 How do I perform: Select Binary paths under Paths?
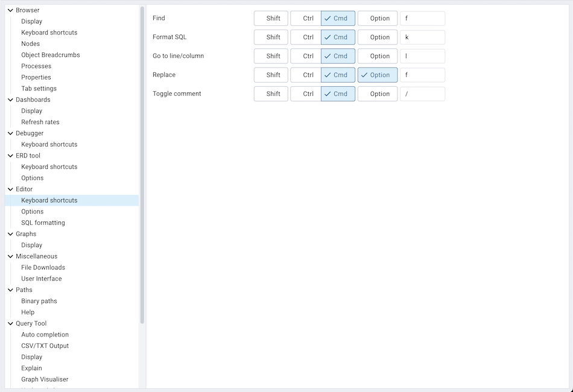tap(39, 301)
